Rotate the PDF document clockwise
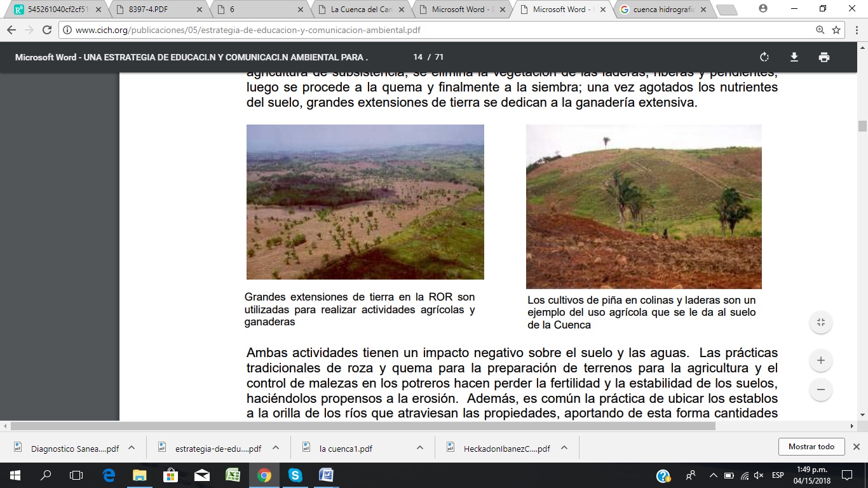This screenshot has width=868, height=488. click(x=764, y=57)
